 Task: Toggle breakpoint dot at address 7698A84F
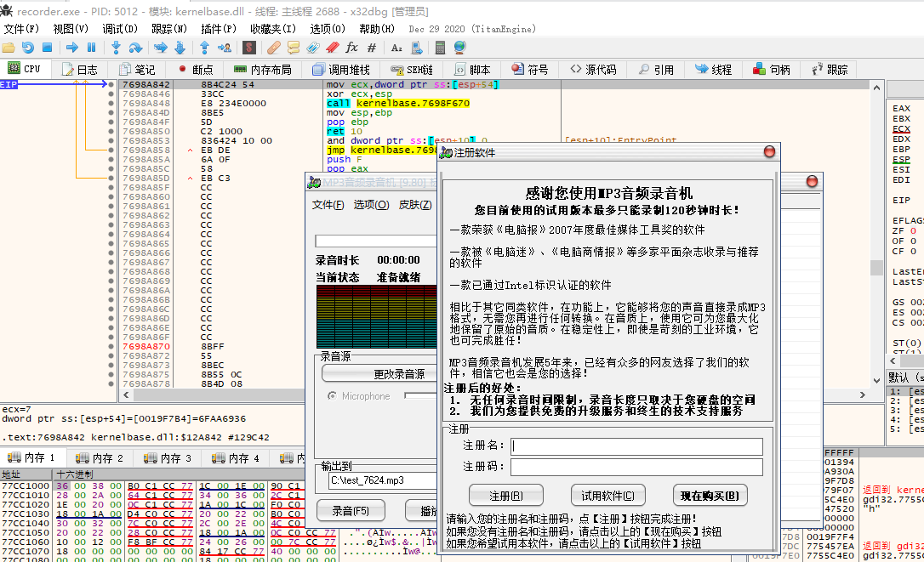111,122
